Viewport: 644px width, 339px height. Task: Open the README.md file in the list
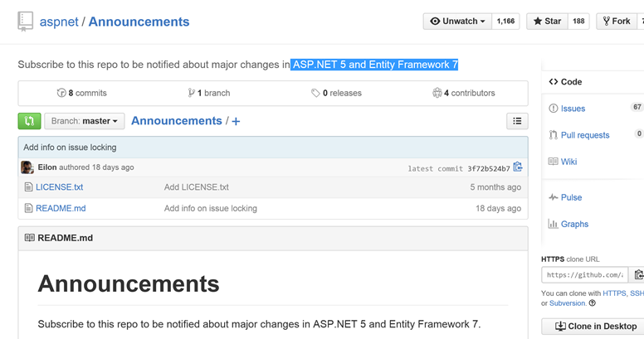tap(61, 209)
